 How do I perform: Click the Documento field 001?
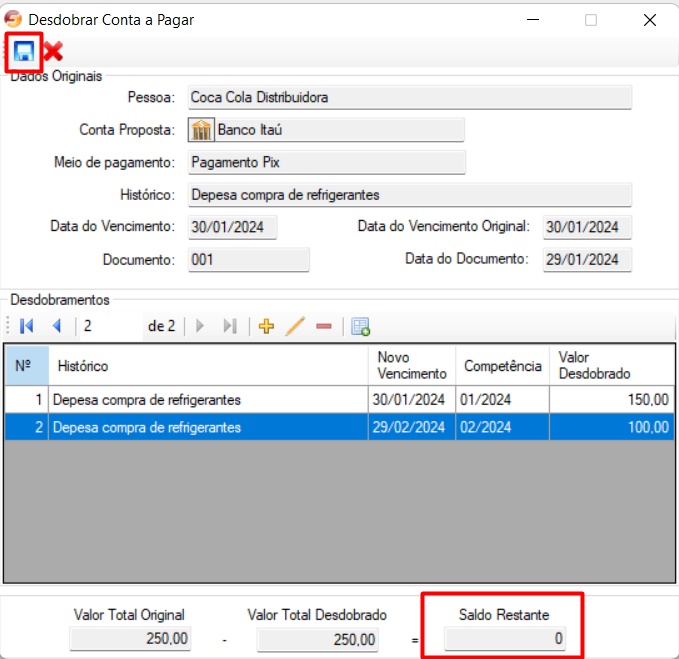(x=249, y=260)
